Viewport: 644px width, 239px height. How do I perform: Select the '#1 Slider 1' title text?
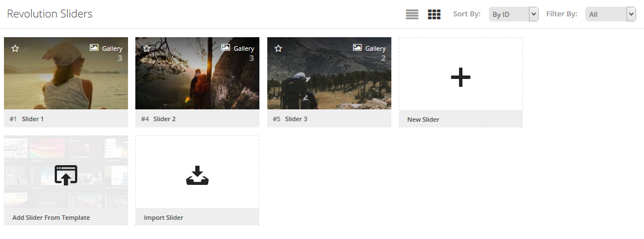tap(27, 119)
